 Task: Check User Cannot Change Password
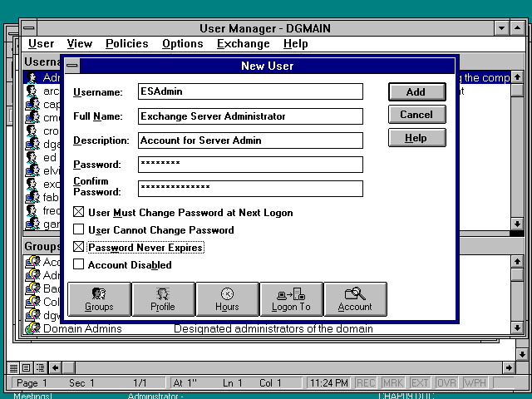(78, 229)
